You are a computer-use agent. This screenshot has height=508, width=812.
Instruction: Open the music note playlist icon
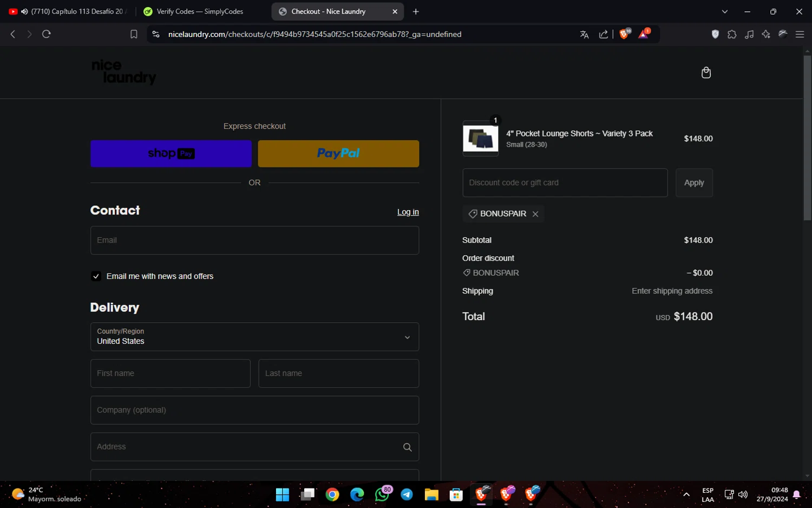click(x=749, y=34)
